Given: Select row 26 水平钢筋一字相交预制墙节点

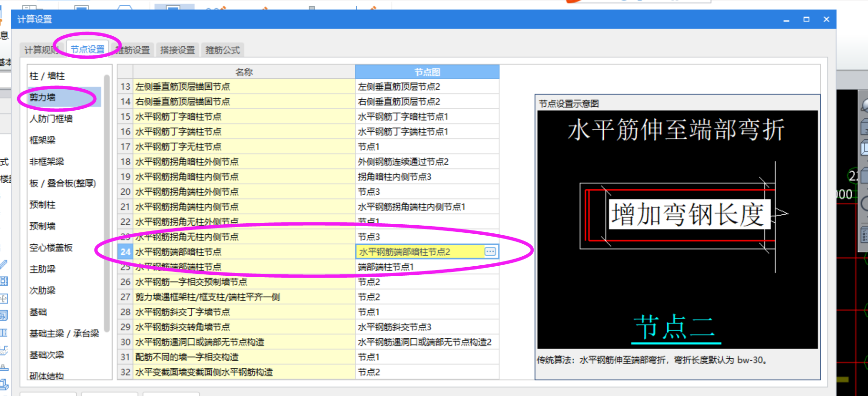Looking at the screenshot, I should click(244, 282).
